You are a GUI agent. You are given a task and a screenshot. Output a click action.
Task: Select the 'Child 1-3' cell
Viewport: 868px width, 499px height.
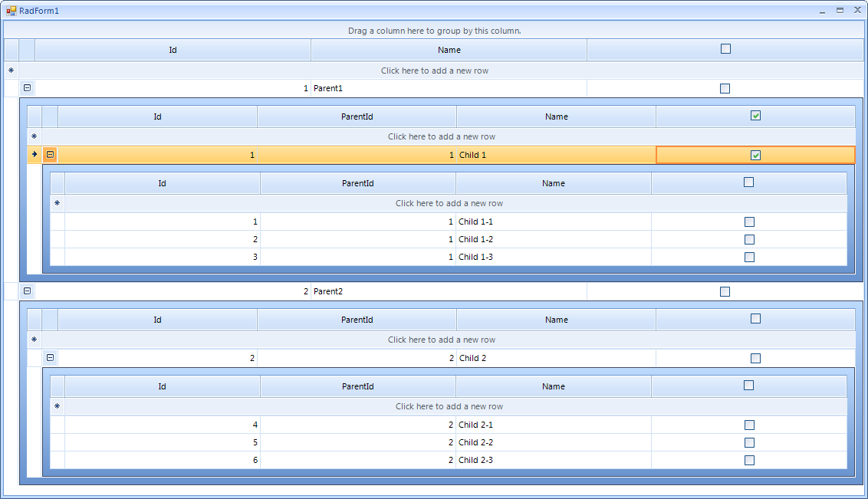point(554,258)
